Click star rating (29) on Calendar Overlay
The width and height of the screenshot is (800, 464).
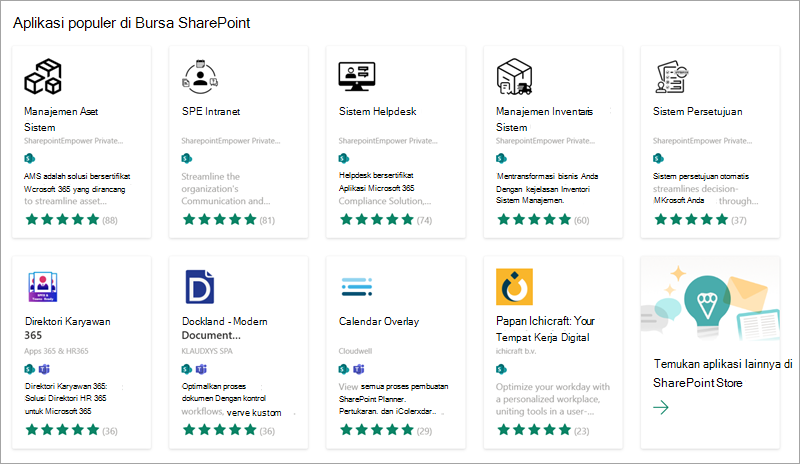385,430
